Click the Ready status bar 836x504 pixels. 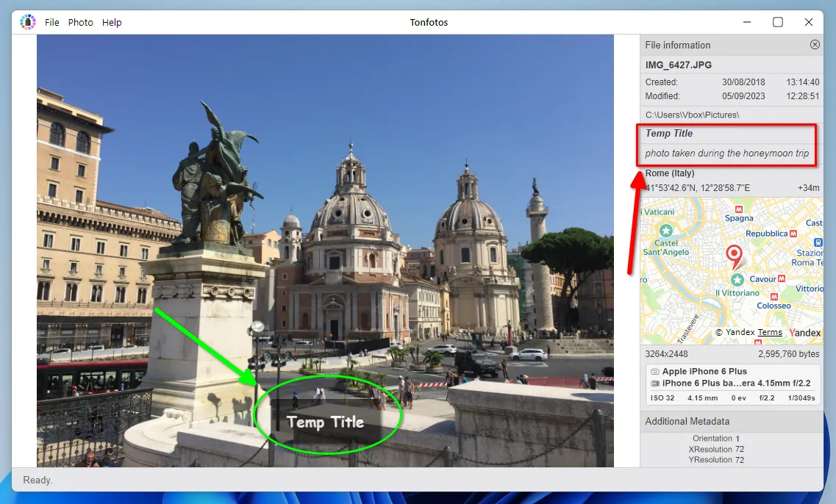pos(37,480)
